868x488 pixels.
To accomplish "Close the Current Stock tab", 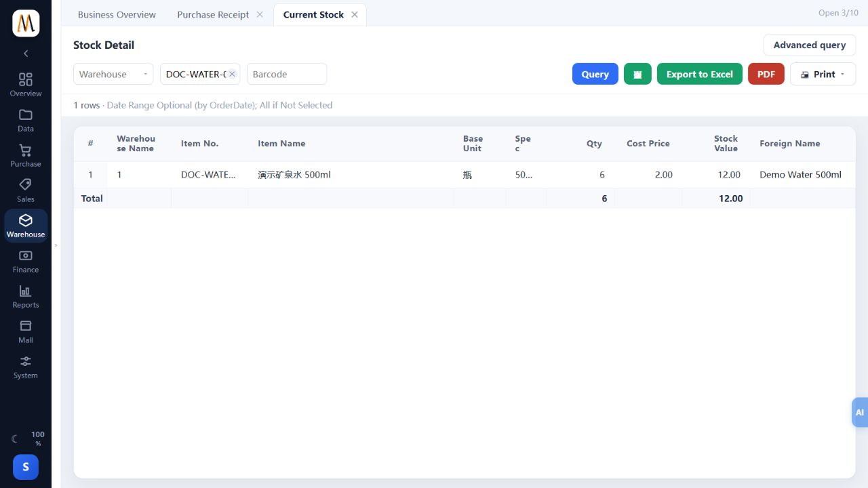I will [x=355, y=14].
